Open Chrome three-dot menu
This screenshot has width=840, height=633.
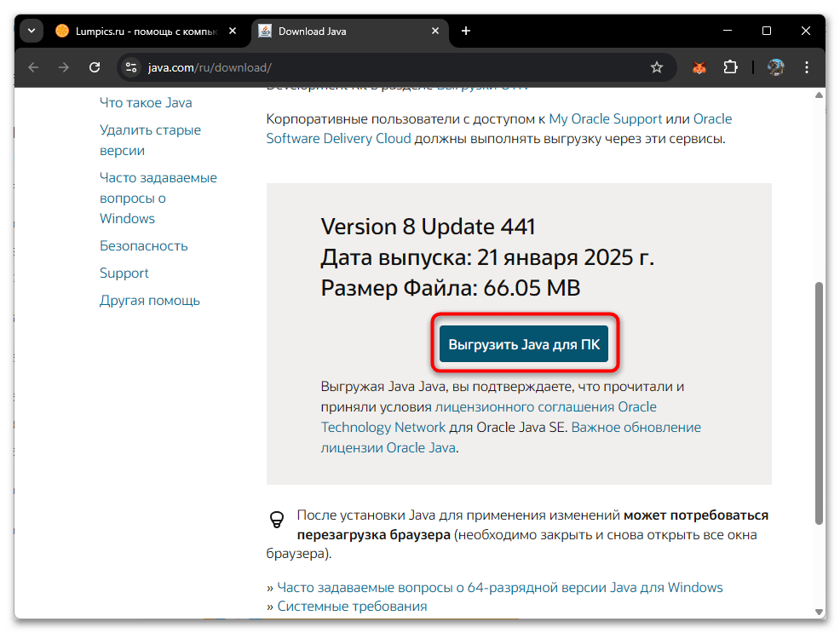806,67
